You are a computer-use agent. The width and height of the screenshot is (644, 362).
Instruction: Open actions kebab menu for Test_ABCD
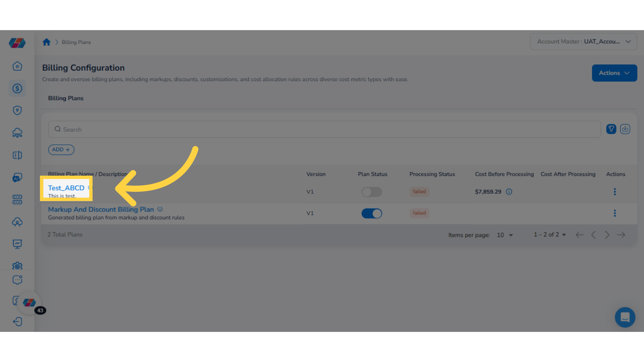tap(615, 192)
